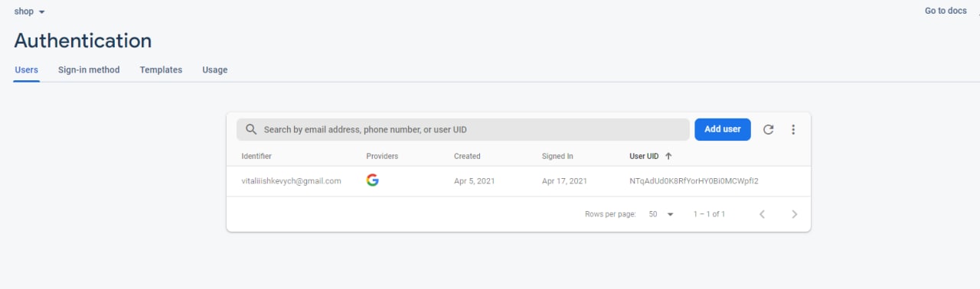Open Go to docs link
Screen dimensions: 980x289
[946, 11]
